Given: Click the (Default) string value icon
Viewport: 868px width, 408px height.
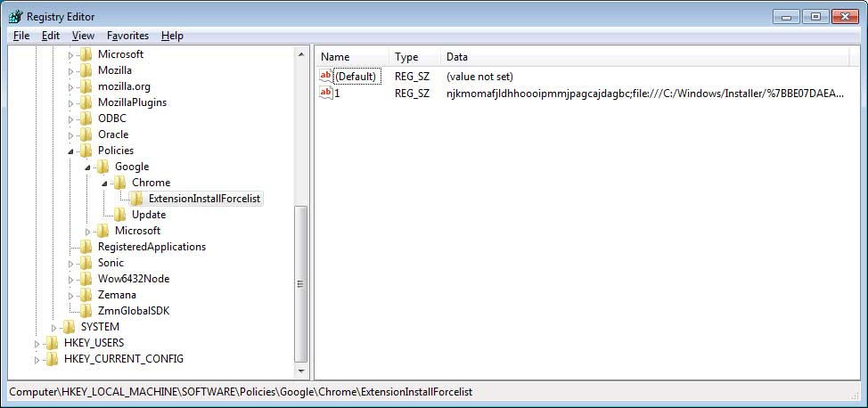Looking at the screenshot, I should [326, 77].
